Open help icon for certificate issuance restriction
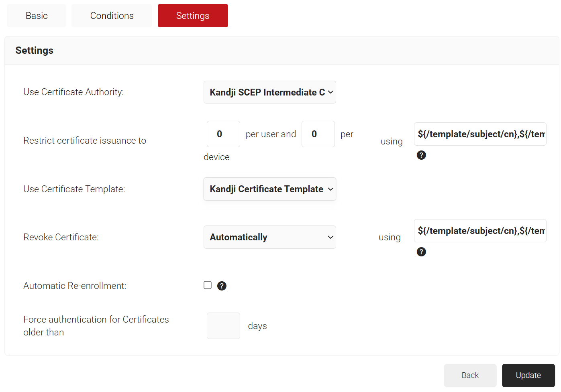561x392 pixels. tap(421, 155)
